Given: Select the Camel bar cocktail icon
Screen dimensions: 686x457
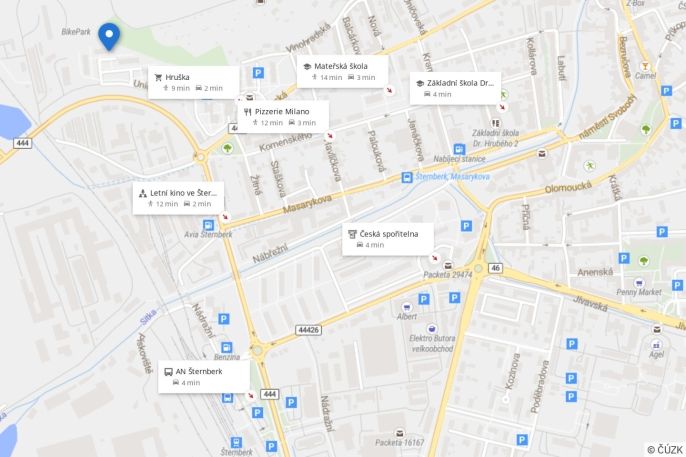Looking at the screenshot, I should (x=644, y=66).
